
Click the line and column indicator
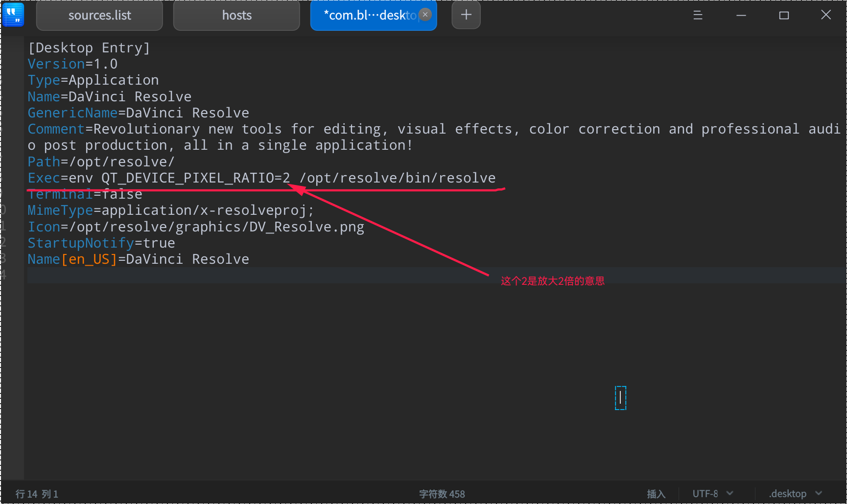[37, 494]
